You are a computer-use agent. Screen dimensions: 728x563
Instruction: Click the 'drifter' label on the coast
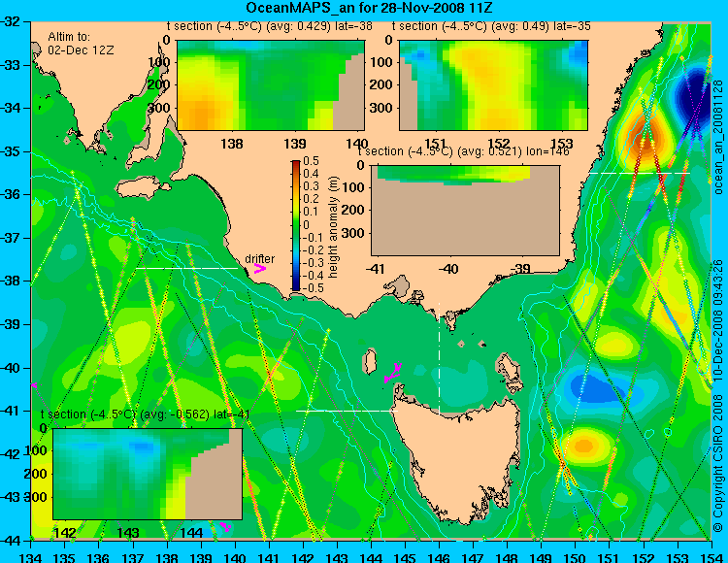259,259
